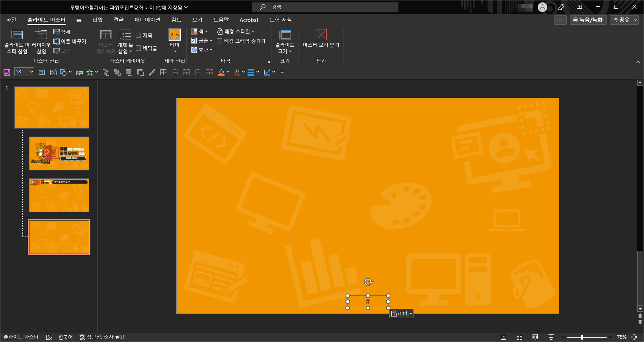The width and height of the screenshot is (644, 342).
Task: Delete the selected layout via 삭제
Action: coord(62,32)
